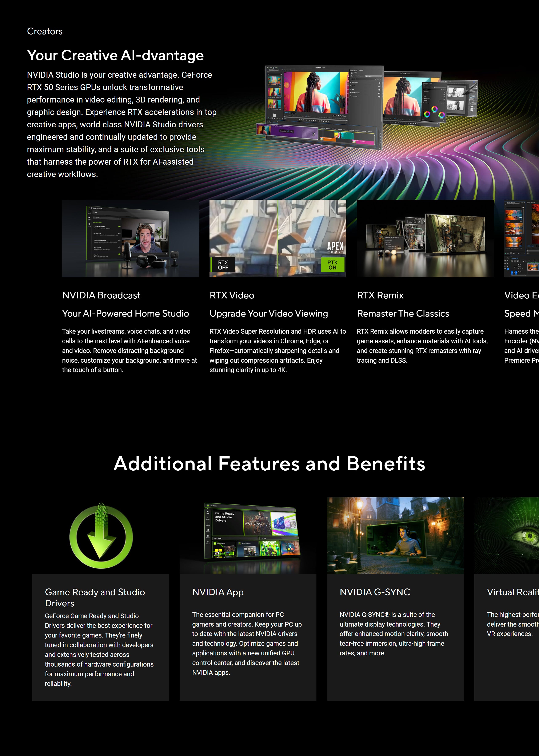The height and width of the screenshot is (756, 539).
Task: Open the NVIDIA Broadcast thumbnail image
Action: (x=131, y=238)
